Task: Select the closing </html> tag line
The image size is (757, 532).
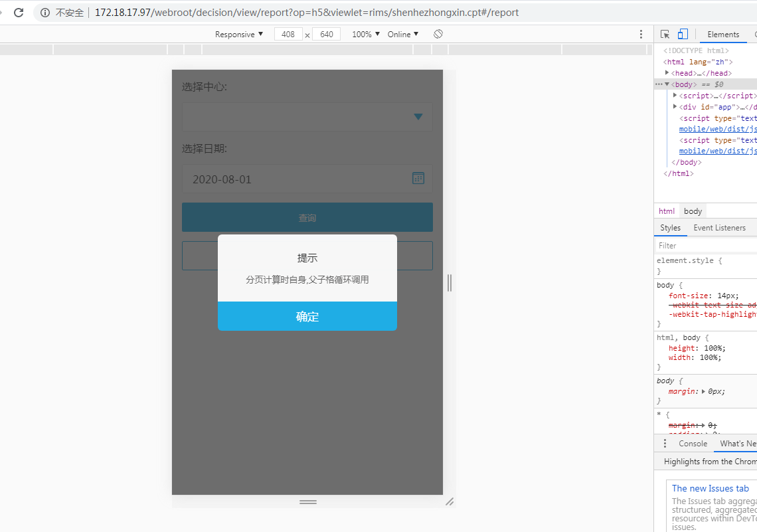Action: pos(678,173)
